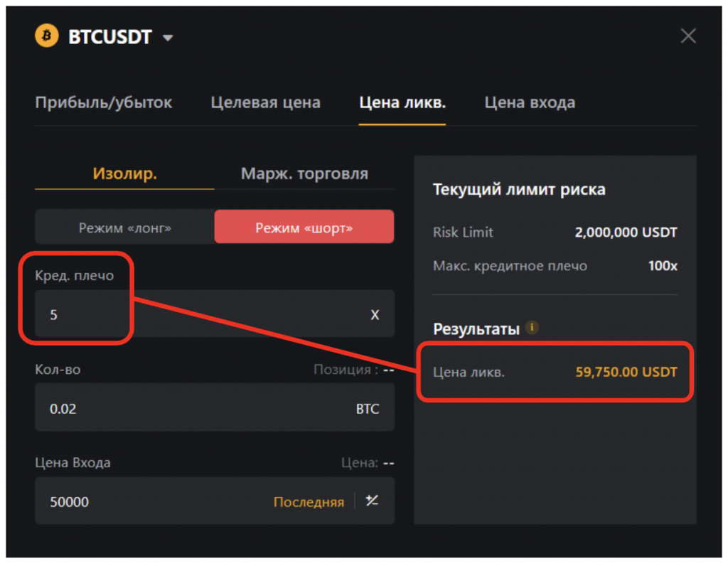Choose Режим «лонг» position mode
Viewport: 728px width, 566px height.
125,228
